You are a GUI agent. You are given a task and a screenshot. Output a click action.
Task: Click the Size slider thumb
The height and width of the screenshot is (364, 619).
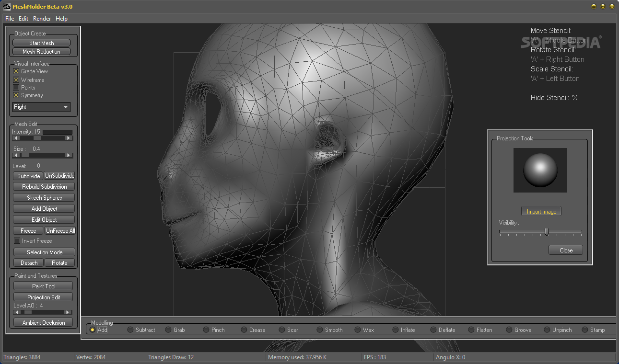point(25,155)
